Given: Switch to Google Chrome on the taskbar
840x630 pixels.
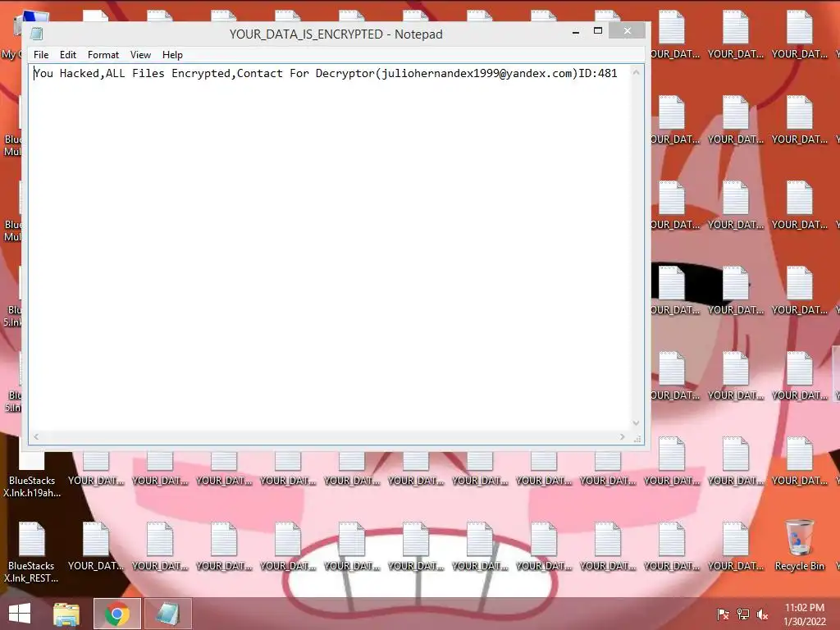Looking at the screenshot, I should pos(117,614).
